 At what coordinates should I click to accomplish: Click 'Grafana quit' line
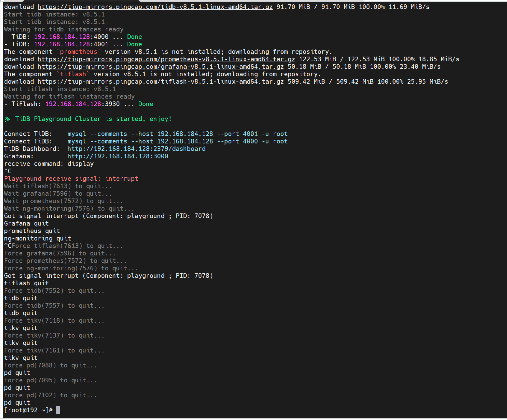(26, 223)
